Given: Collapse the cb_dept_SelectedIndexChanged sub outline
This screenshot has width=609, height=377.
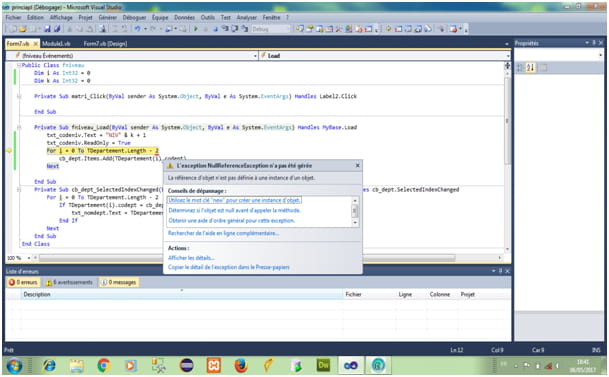Looking at the screenshot, I should [x=19, y=189].
